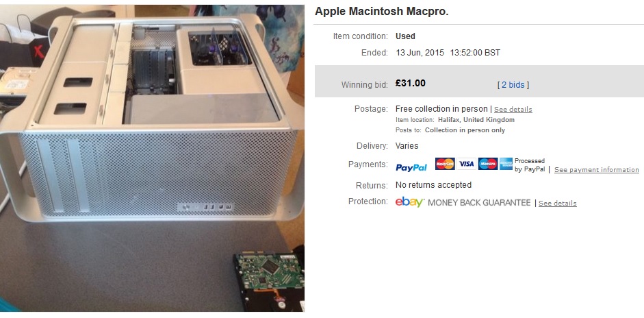Click the Apple Macintosh Macpro listing title
The width and height of the screenshot is (644, 318).
tap(382, 12)
